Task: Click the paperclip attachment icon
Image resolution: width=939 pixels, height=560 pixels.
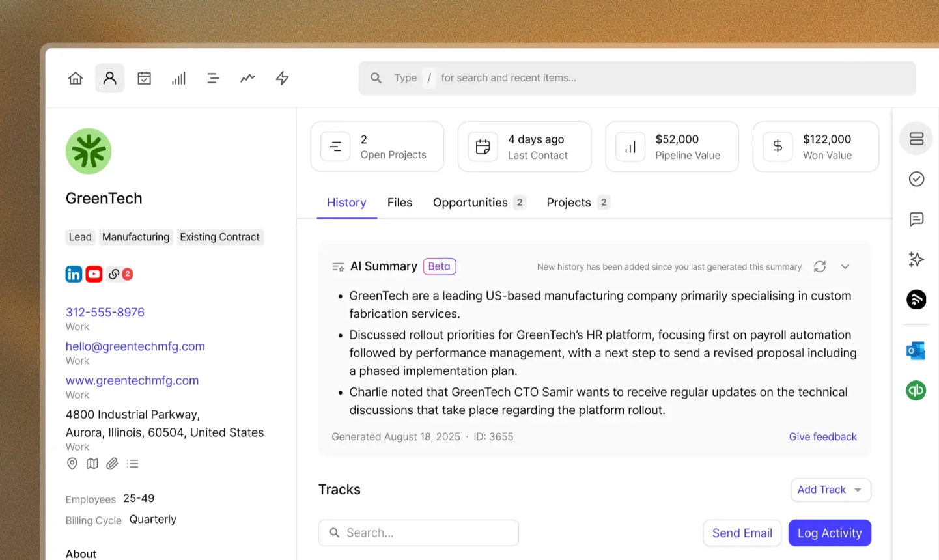Action: click(x=113, y=464)
